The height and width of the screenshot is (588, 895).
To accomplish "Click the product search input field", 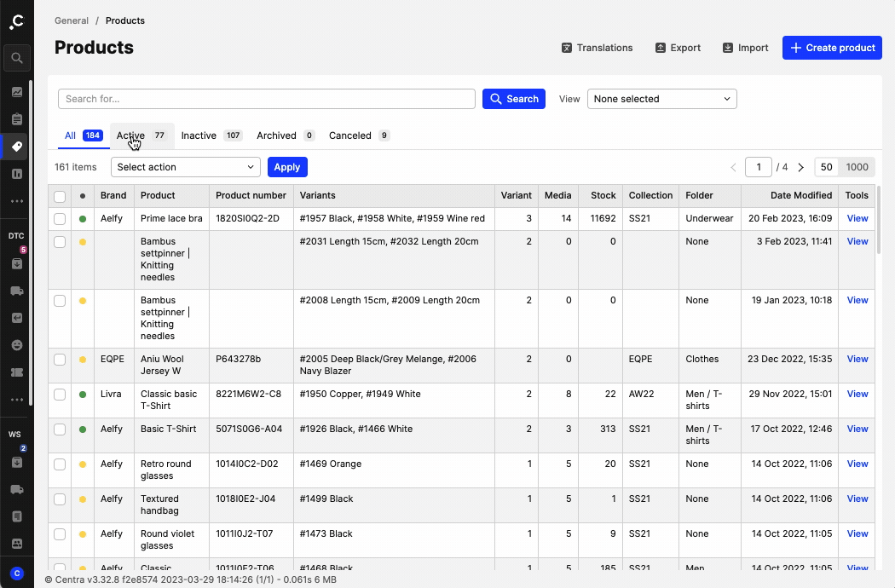I will [x=266, y=99].
